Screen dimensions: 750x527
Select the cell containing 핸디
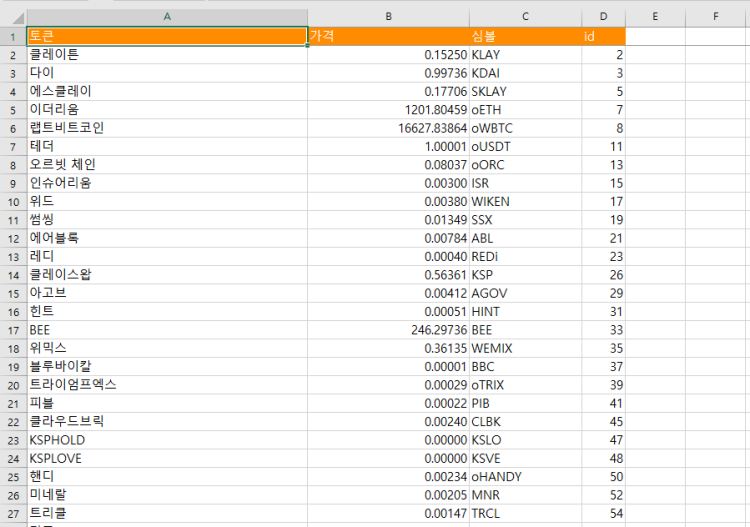point(167,477)
